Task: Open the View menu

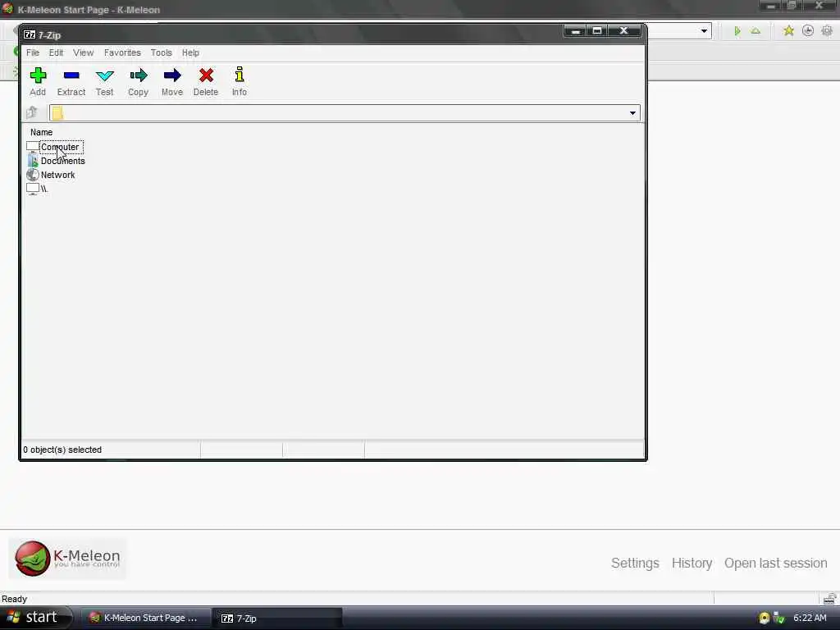Action: pos(84,52)
